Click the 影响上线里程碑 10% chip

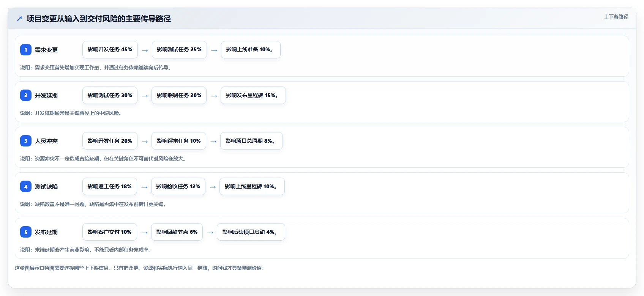(252, 186)
